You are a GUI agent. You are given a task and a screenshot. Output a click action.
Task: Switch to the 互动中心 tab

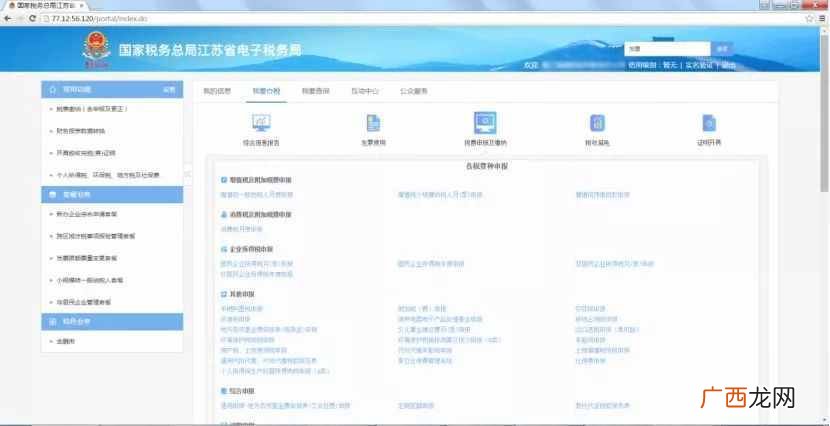pos(365,91)
